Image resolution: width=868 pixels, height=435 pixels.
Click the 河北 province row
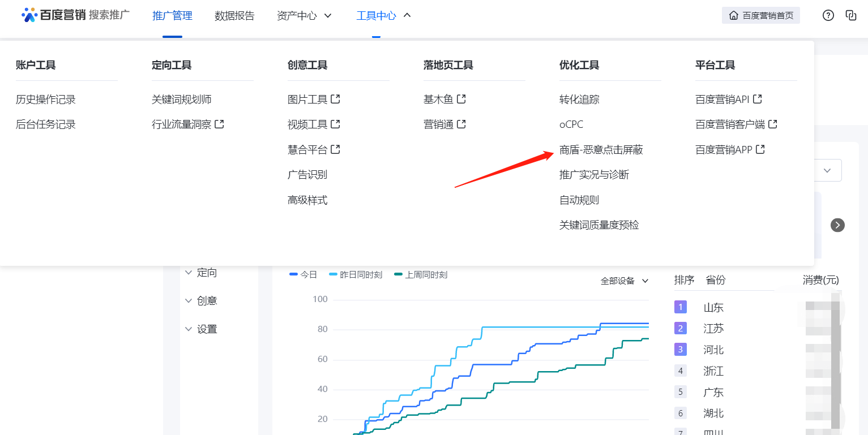point(758,350)
